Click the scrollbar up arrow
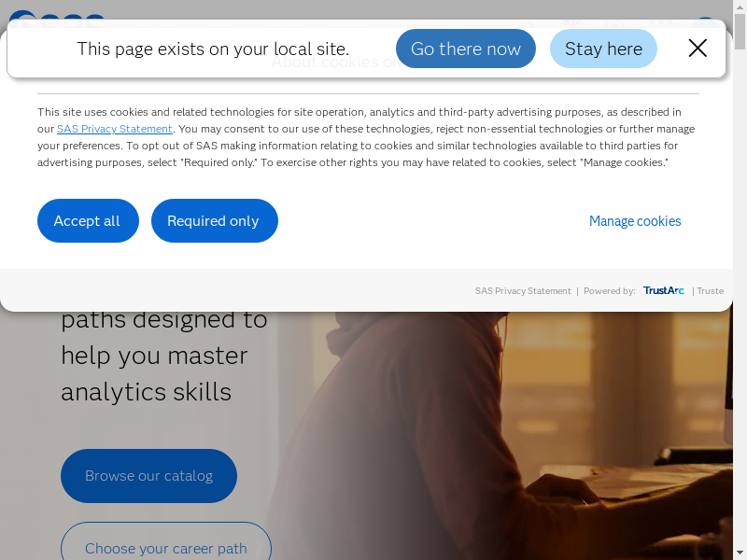This screenshot has width=747, height=560. point(740,7)
